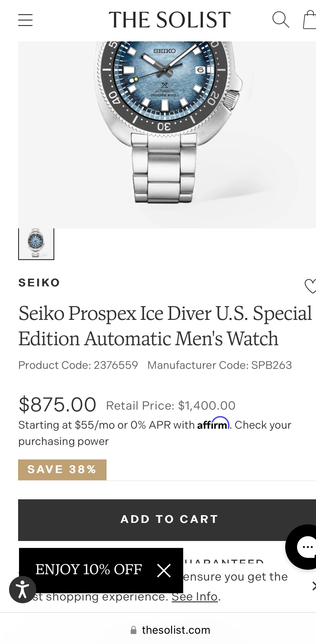Open the shopping bag icon
This screenshot has height=644, width=316.
[x=310, y=20]
